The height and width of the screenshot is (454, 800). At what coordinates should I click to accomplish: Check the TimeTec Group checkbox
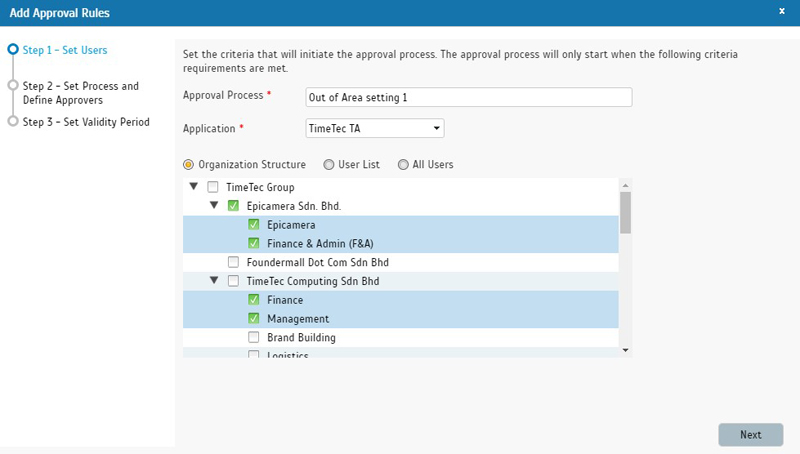point(213,187)
